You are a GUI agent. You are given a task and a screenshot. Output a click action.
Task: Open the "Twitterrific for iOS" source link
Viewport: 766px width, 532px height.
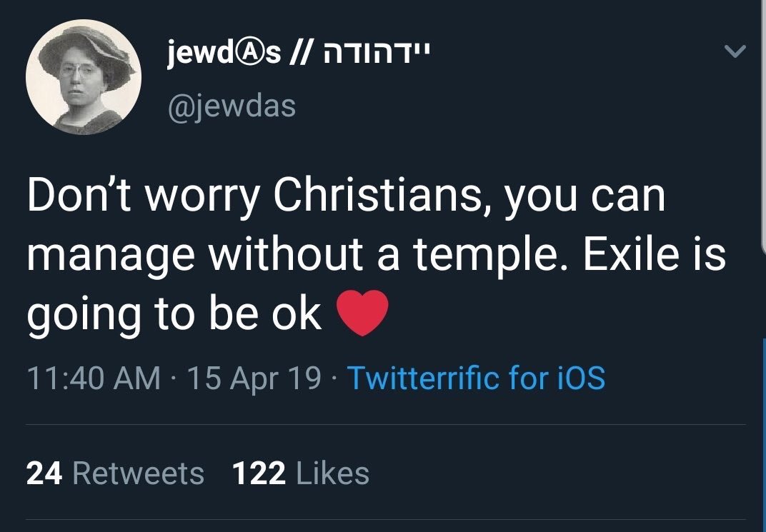[476, 378]
